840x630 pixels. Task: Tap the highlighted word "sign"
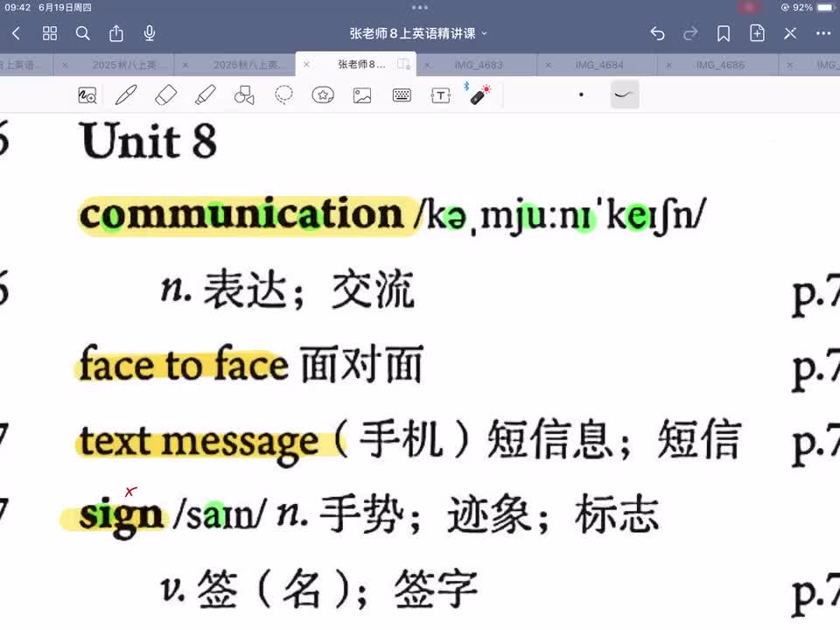[x=121, y=515]
